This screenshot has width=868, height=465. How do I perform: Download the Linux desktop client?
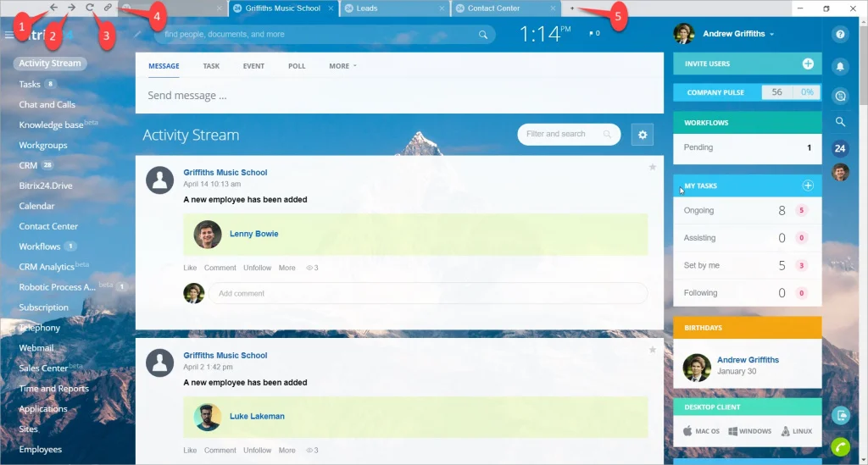[797, 431]
